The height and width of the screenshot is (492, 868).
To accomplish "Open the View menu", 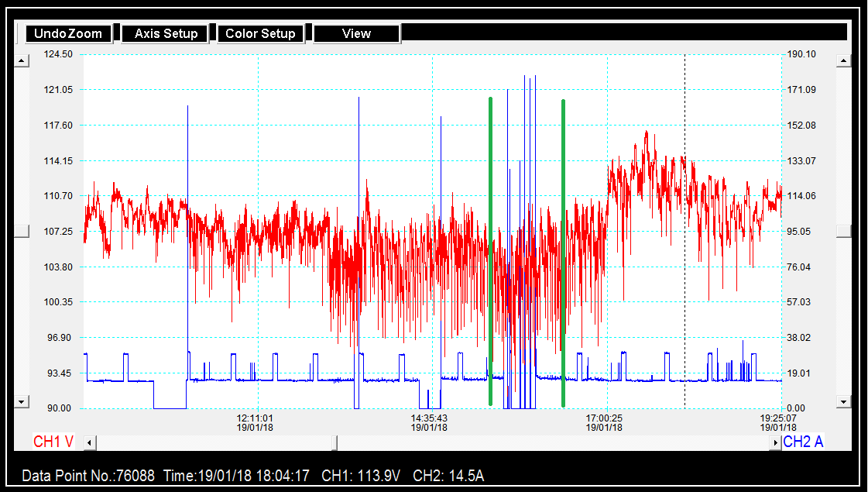I will (356, 33).
